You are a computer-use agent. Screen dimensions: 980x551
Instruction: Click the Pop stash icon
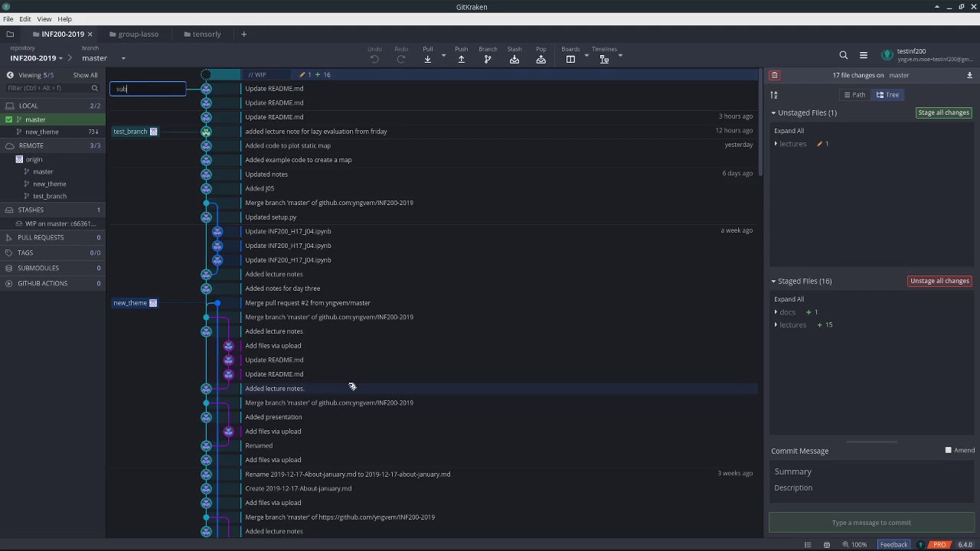pos(541,60)
